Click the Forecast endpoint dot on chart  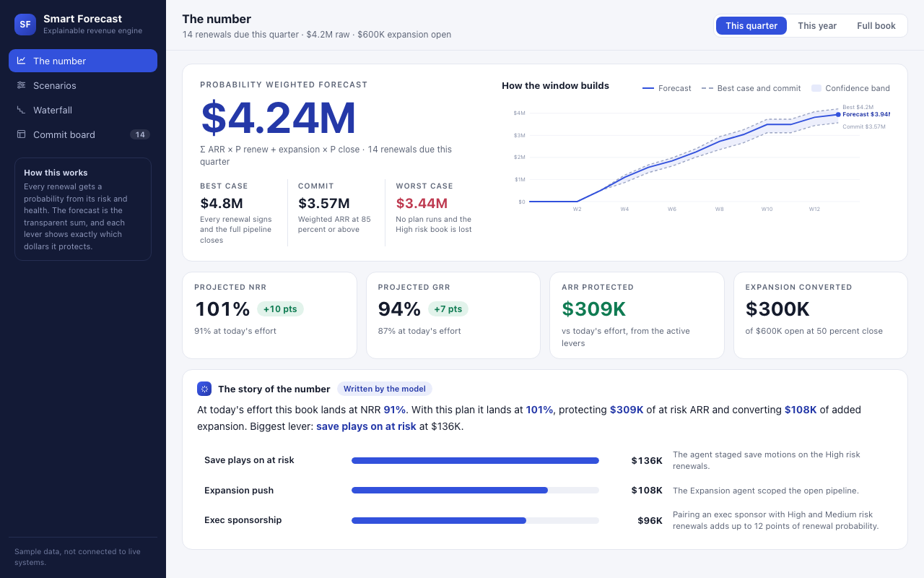[x=838, y=114]
